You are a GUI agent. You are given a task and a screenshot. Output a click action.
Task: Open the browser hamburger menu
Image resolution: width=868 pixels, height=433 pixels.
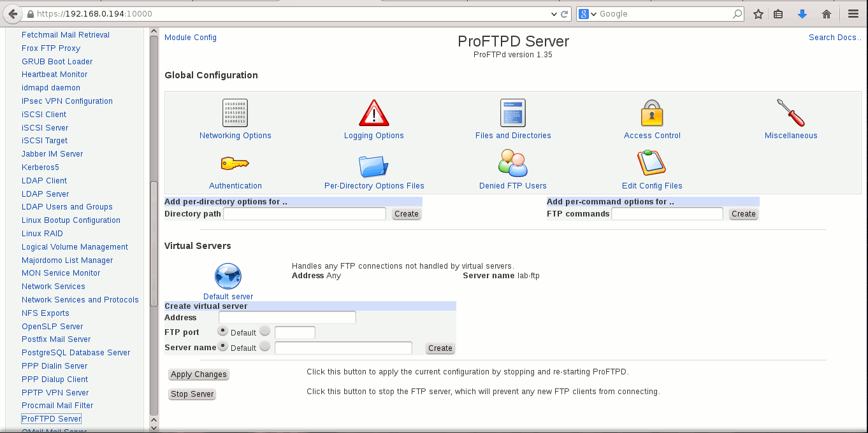pos(853,13)
